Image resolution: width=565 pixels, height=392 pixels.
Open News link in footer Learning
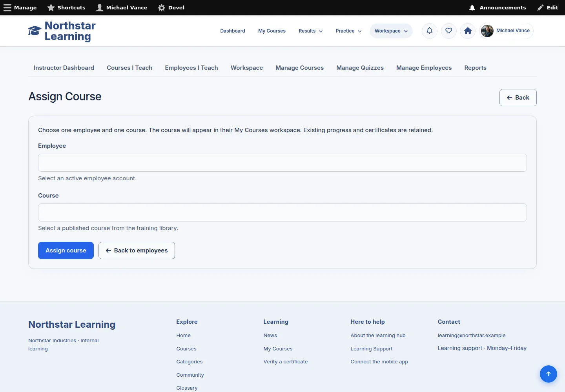click(270, 336)
